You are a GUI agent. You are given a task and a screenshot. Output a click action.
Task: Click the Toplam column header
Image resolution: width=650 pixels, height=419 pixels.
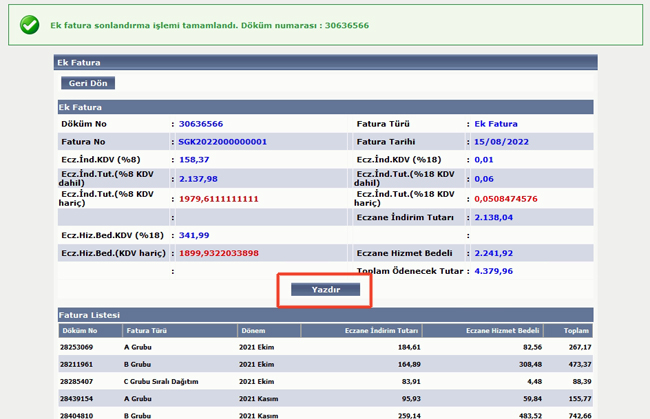(568, 331)
